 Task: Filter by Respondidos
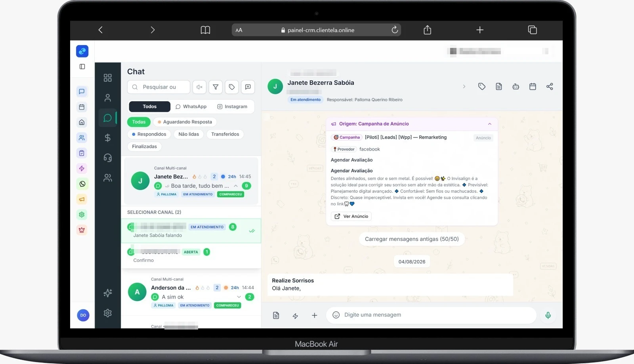149,134
